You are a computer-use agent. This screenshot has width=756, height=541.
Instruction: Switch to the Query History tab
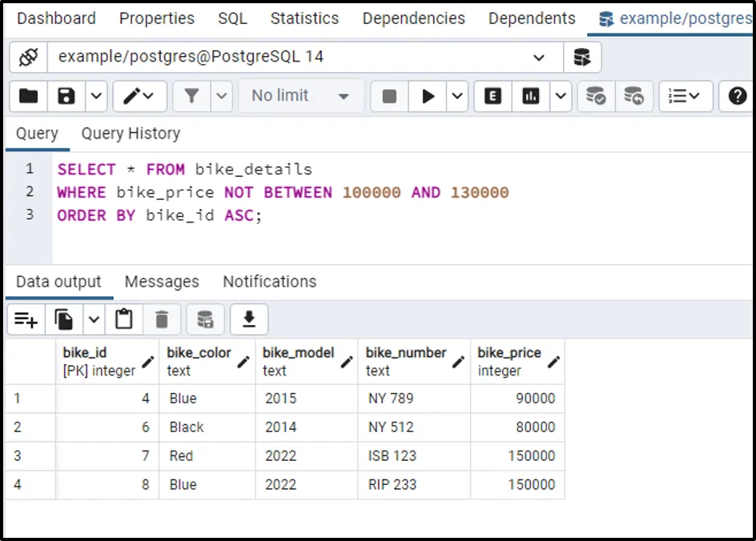(x=131, y=134)
